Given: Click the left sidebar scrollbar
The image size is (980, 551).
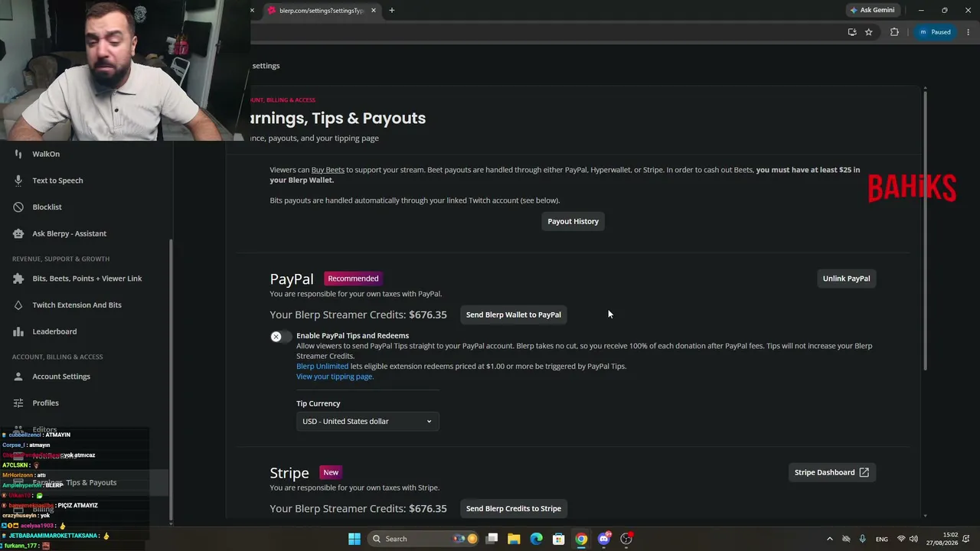Looking at the screenshot, I should [171, 379].
